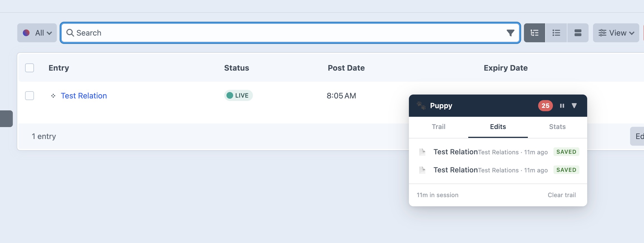Switch to the Trail tab
Screen dimensions: 644x243
pos(438,127)
